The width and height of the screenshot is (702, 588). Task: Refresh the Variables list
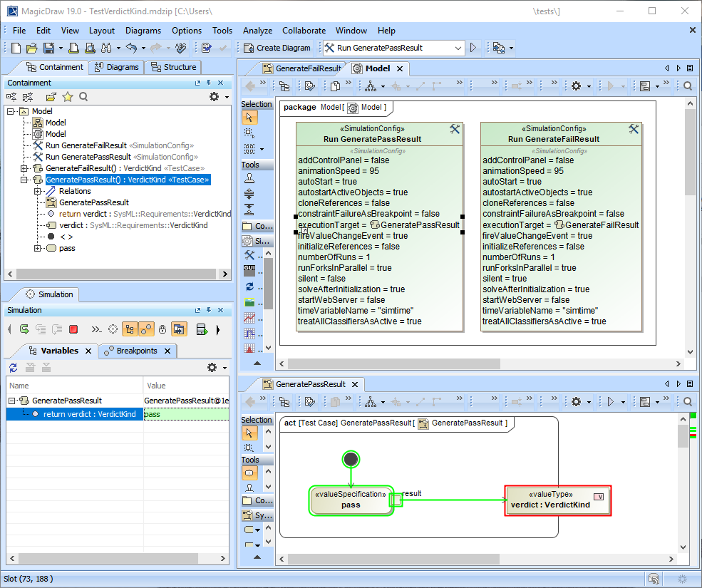13,368
